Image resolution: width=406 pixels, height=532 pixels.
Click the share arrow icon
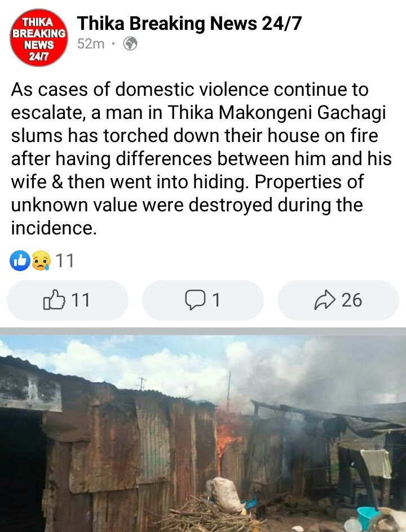click(x=325, y=300)
